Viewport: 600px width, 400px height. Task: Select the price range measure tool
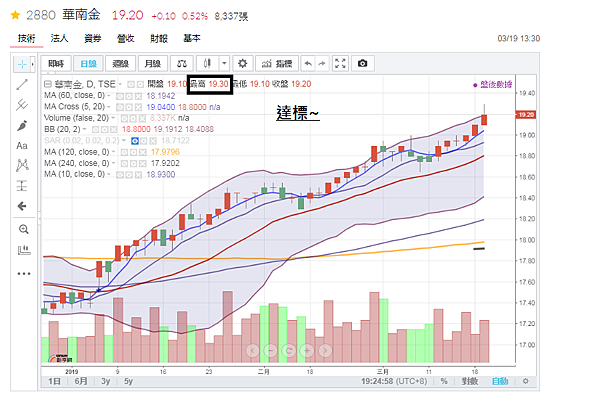pyautogui.click(x=22, y=186)
